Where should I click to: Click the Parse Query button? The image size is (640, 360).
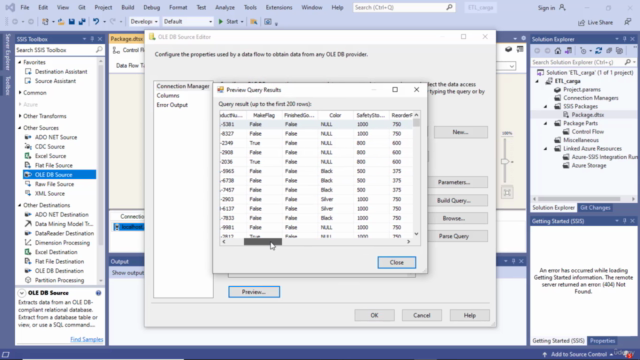point(453,236)
